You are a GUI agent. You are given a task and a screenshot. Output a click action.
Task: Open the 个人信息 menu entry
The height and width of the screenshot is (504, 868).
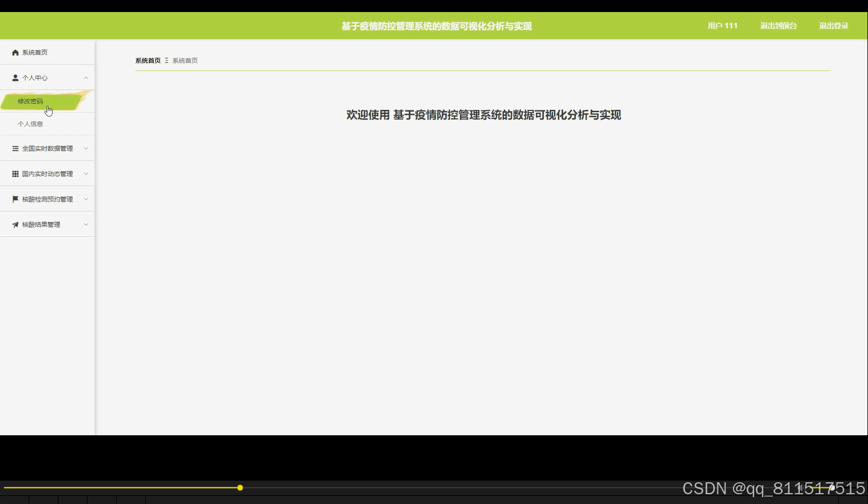click(31, 123)
